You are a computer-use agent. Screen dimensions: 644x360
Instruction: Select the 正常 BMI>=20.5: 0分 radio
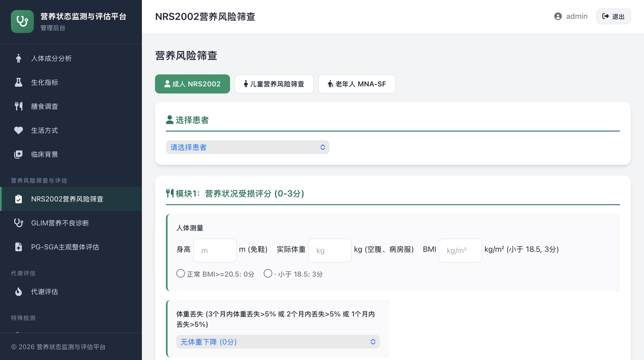(180, 273)
